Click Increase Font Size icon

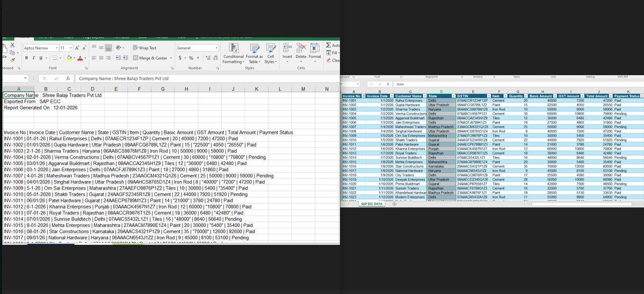click(77, 48)
